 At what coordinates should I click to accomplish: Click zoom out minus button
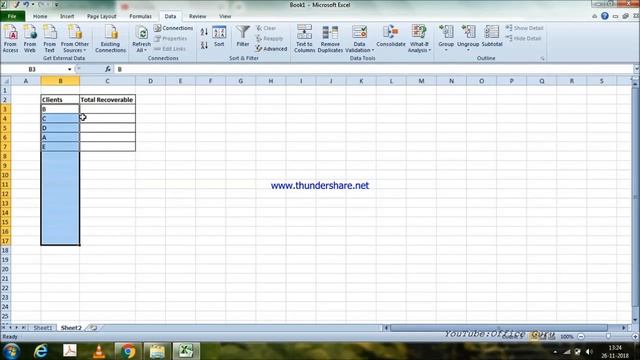581,337
